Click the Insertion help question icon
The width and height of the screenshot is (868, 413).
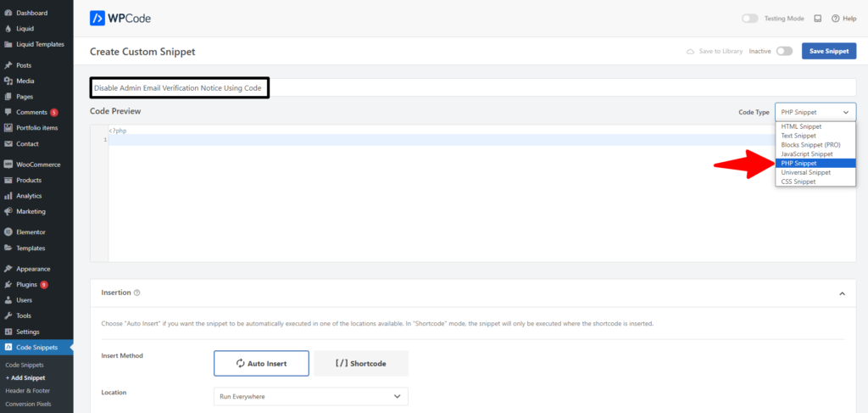136,293
